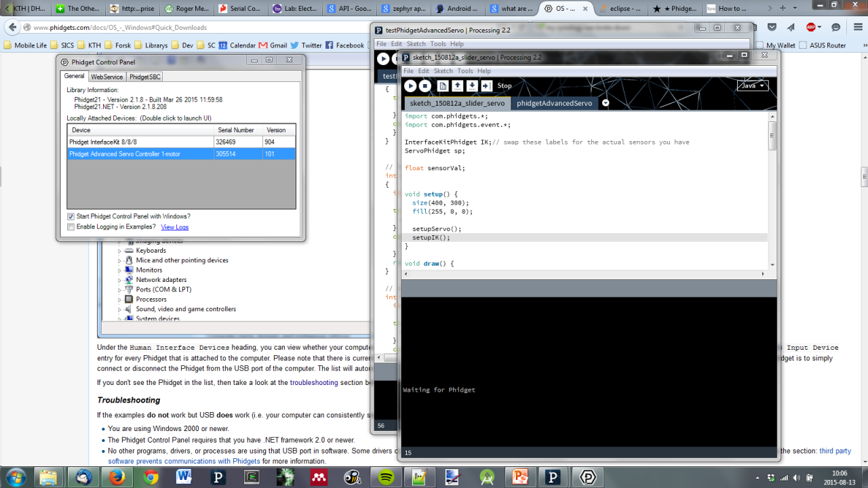Open Android Studio taskbar icon
868x488 pixels.
pyautogui.click(x=486, y=476)
